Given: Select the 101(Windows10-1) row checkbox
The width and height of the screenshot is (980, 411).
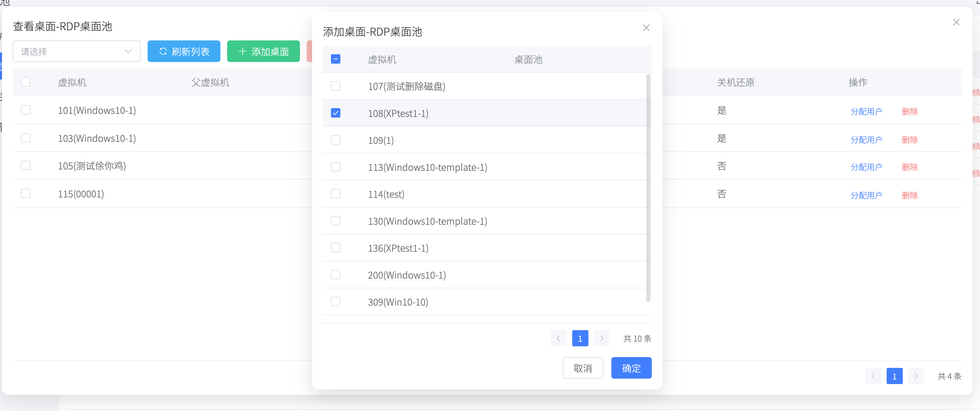Looking at the screenshot, I should 26,110.
